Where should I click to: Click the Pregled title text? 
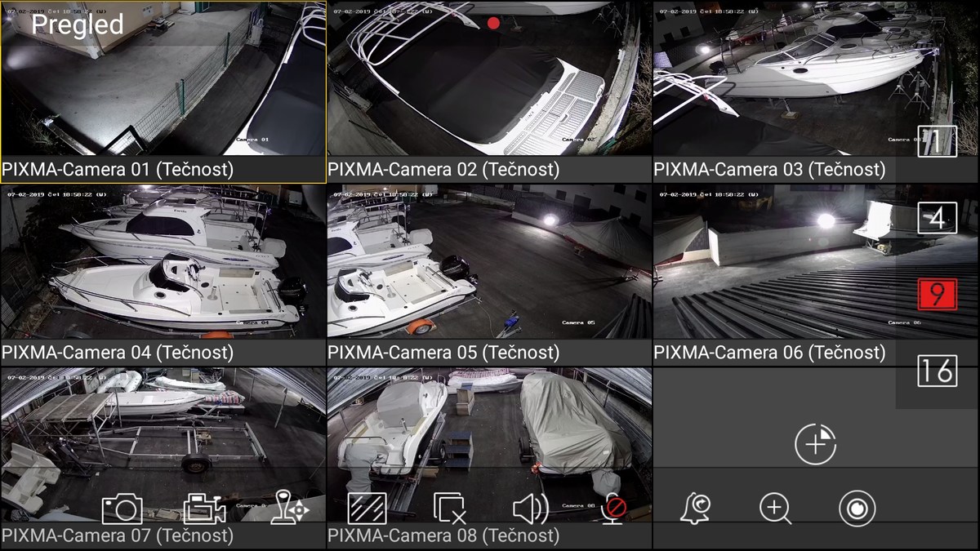pyautogui.click(x=78, y=24)
